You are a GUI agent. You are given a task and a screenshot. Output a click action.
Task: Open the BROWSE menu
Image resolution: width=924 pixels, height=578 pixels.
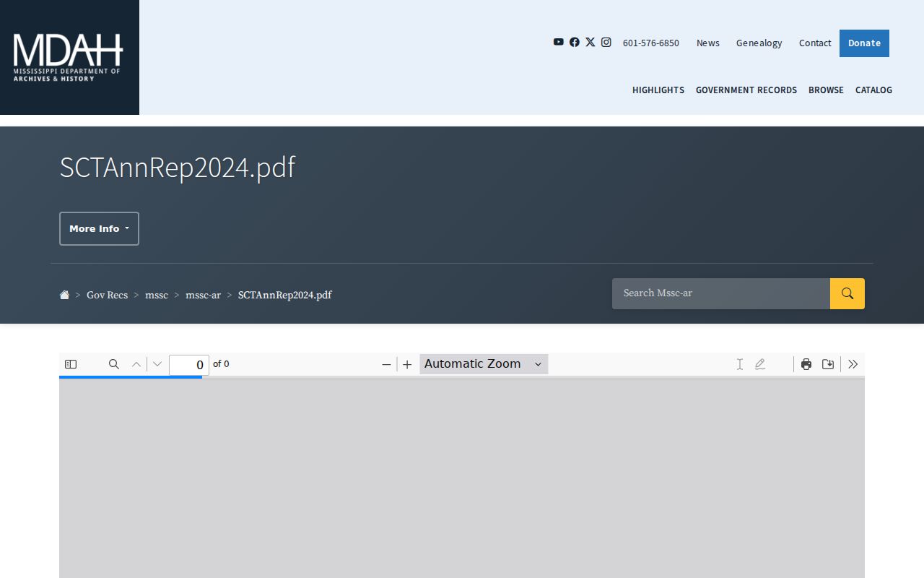click(826, 90)
